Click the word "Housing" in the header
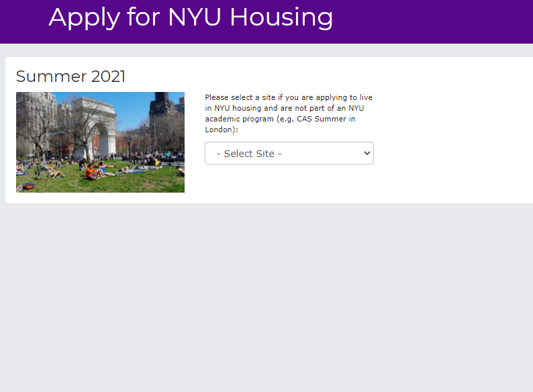This screenshot has width=533, height=392. click(x=281, y=17)
